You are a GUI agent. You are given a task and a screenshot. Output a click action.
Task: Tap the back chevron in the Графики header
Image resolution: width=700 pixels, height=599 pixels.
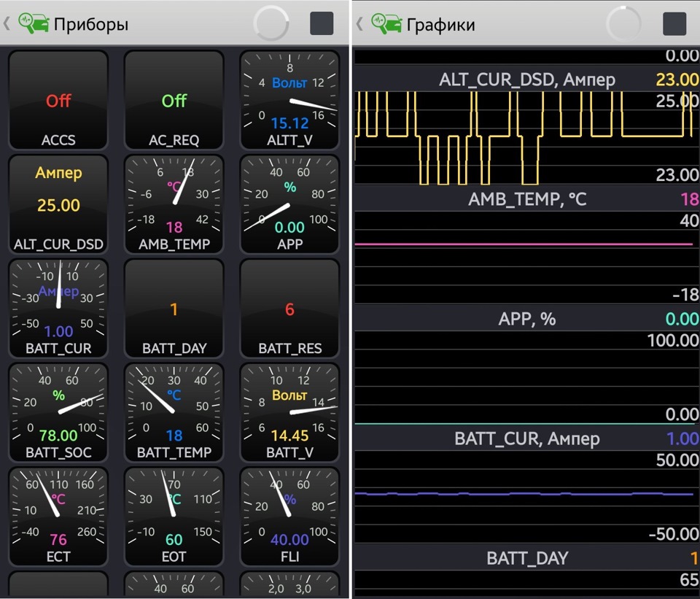[x=359, y=23]
